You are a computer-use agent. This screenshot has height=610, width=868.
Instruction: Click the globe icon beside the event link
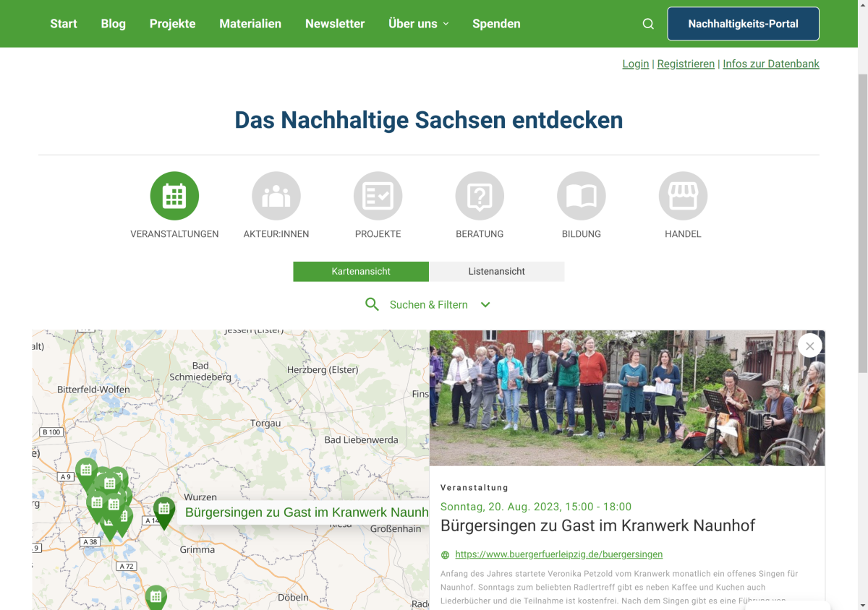(x=443, y=554)
